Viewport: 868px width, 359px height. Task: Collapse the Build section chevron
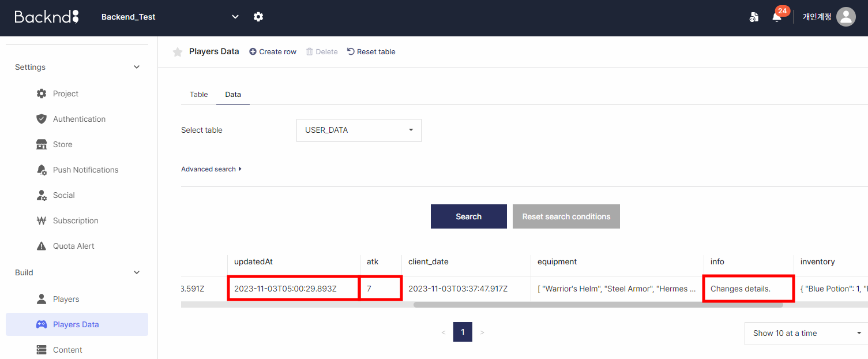click(x=137, y=272)
